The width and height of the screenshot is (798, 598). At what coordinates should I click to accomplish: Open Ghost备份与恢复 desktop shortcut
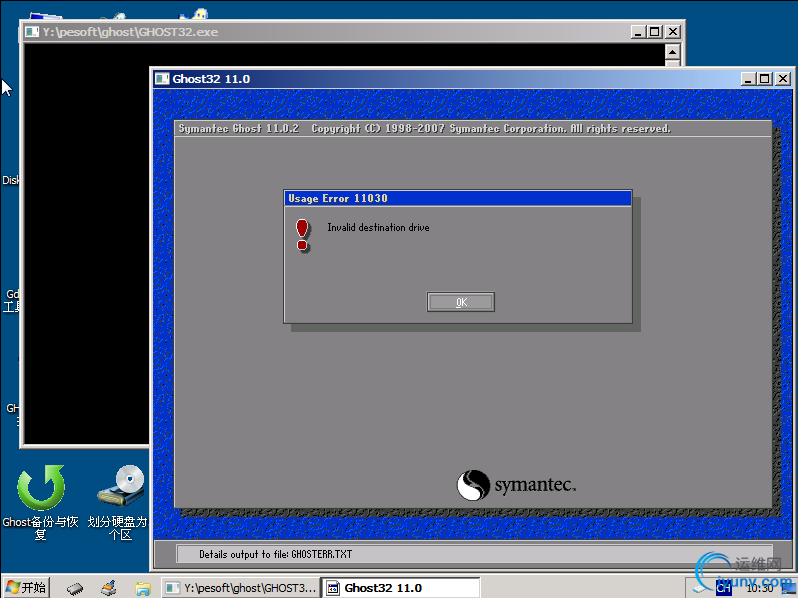40,501
